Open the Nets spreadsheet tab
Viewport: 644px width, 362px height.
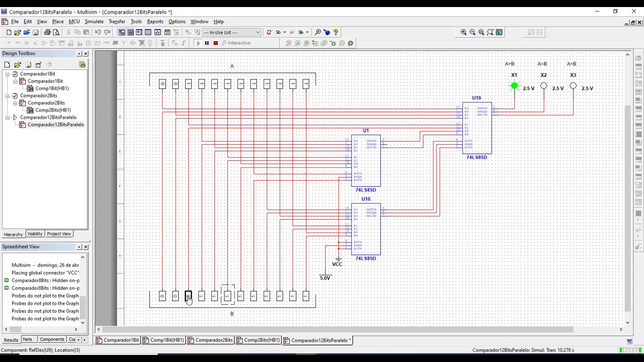(x=27, y=340)
